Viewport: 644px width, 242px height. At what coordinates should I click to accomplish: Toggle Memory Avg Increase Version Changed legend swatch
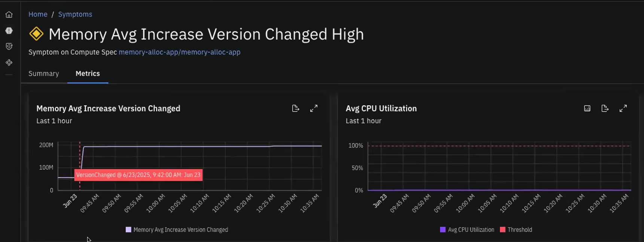pos(128,230)
